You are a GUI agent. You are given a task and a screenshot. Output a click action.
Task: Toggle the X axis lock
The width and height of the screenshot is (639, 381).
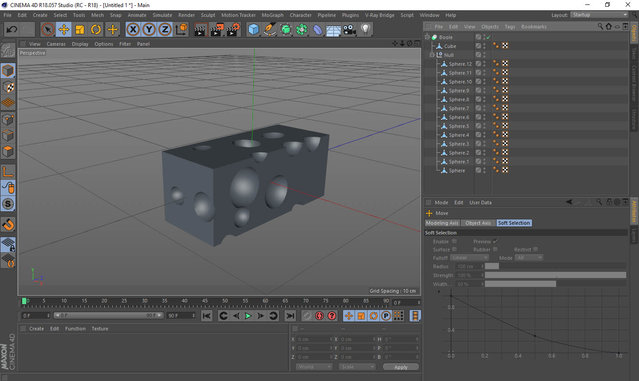click(x=133, y=29)
